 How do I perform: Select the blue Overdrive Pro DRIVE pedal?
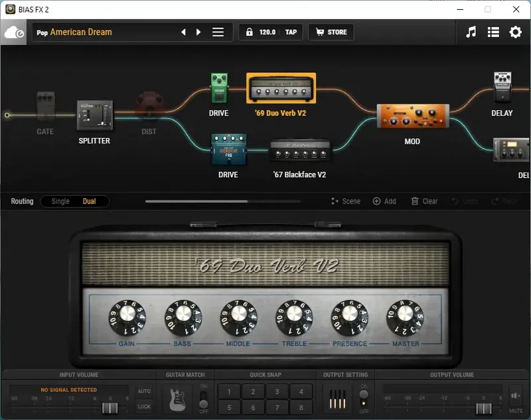[x=228, y=149]
